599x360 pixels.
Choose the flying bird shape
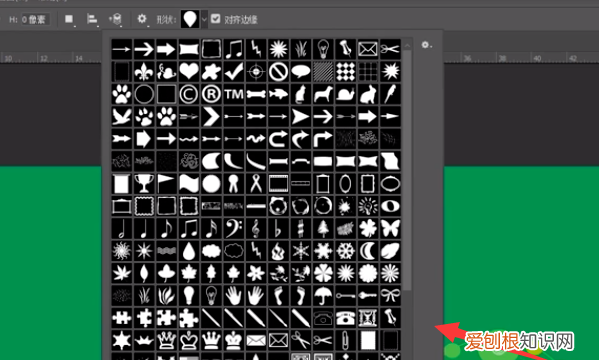(121, 116)
